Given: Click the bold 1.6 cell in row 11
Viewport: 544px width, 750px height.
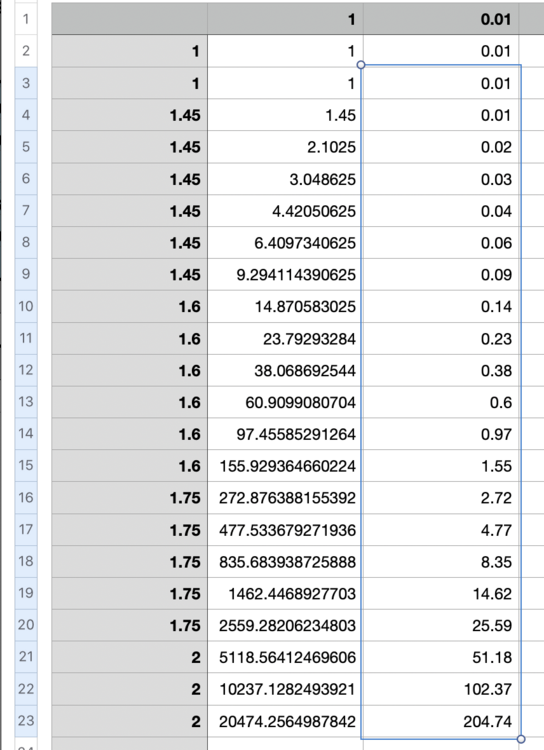Looking at the screenshot, I should (130, 339).
